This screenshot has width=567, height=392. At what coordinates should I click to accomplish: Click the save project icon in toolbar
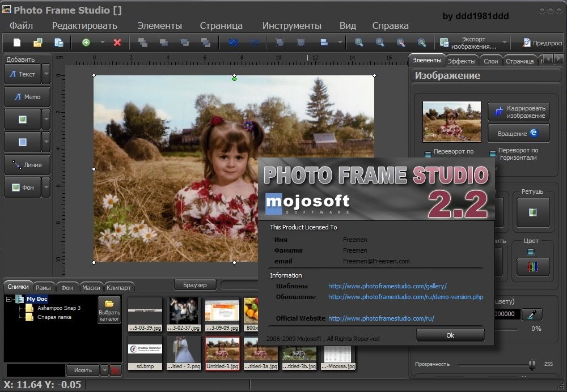(58, 42)
